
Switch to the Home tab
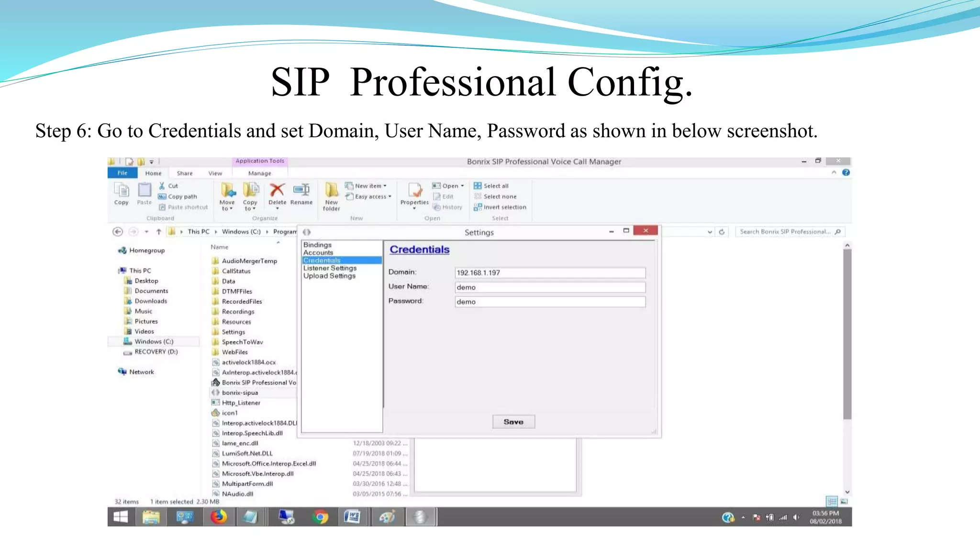pos(153,173)
